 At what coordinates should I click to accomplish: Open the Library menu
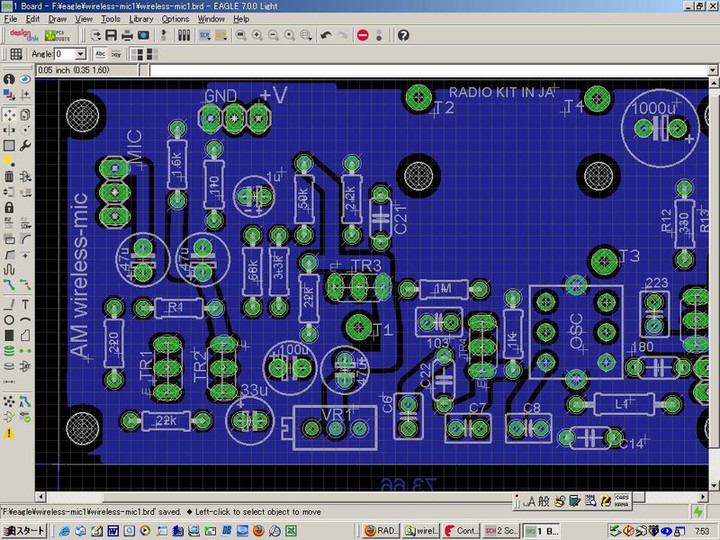tap(141, 19)
